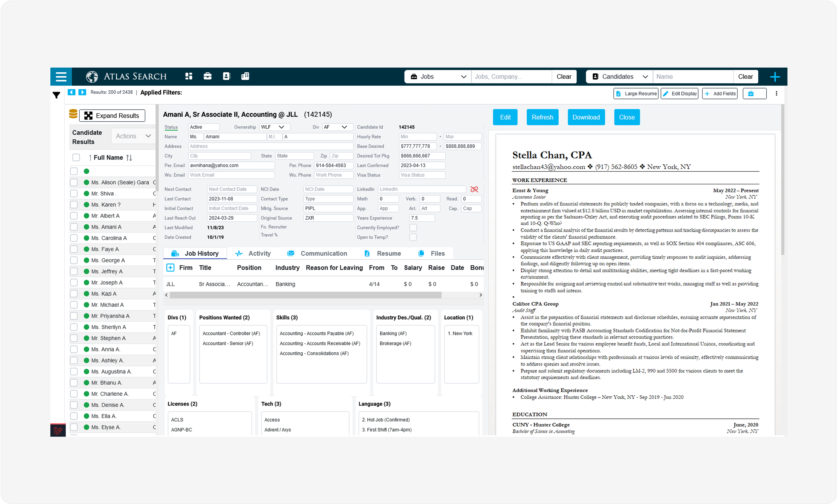Open the hamburger menu
Viewport: 837px width, 504px height.
(61, 76)
